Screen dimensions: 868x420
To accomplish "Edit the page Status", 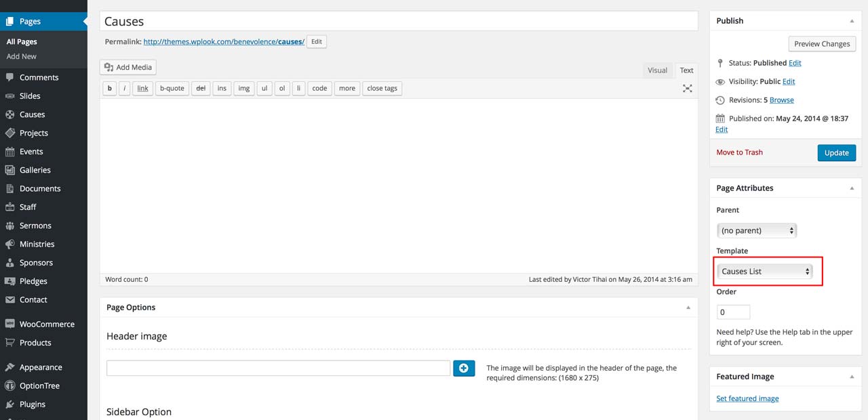I will pos(795,63).
